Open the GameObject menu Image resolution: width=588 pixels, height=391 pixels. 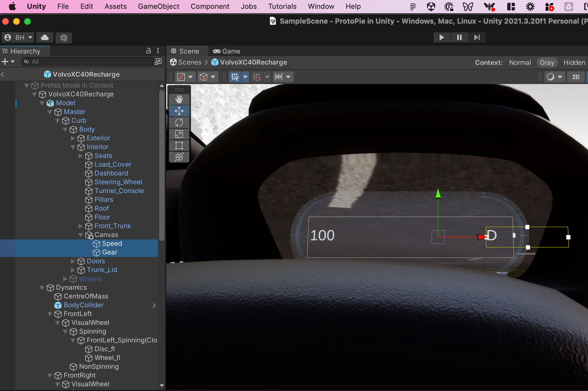pos(158,6)
